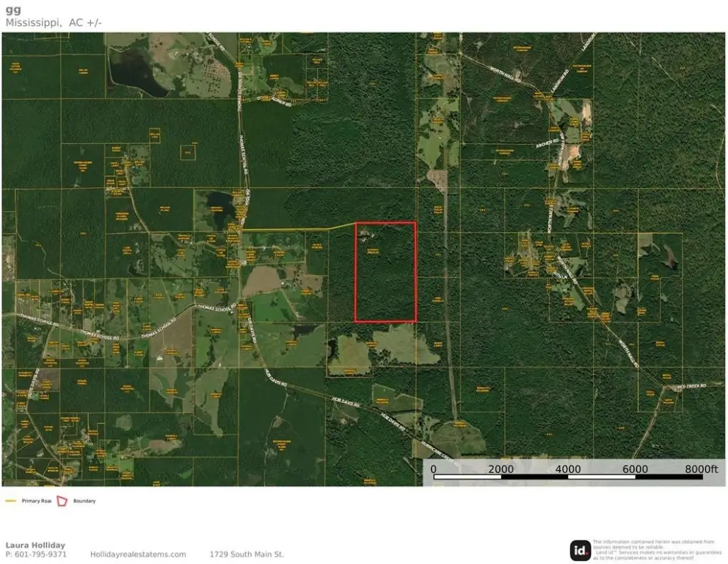Click the Boundary legend label text

click(84, 501)
